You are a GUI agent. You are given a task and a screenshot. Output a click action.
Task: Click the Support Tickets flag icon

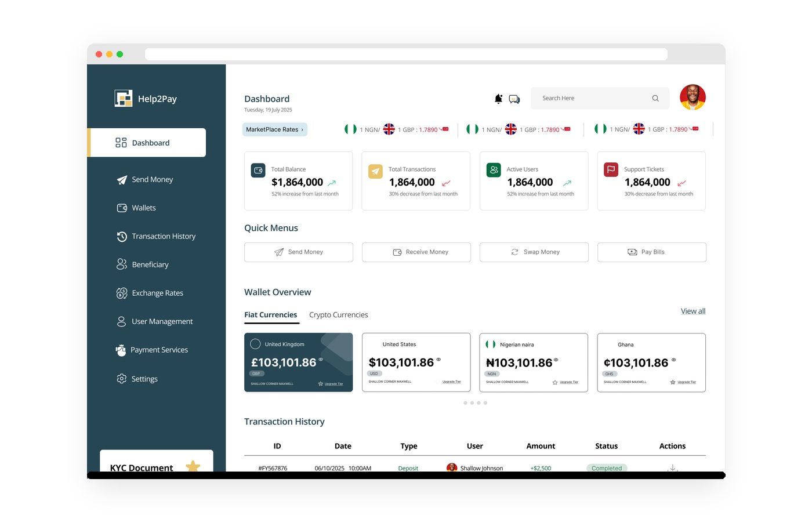(x=611, y=169)
